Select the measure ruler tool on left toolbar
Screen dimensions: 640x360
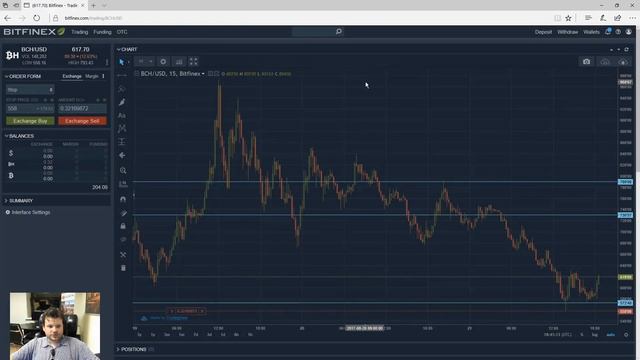point(122,184)
